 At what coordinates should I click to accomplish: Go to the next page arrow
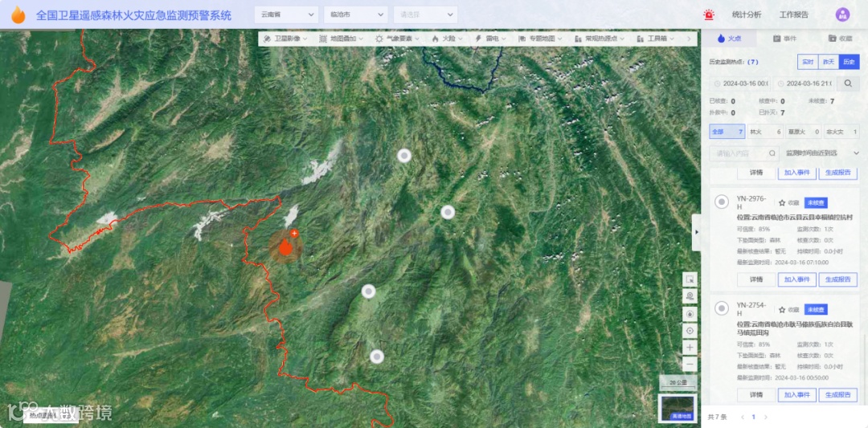pos(766,417)
